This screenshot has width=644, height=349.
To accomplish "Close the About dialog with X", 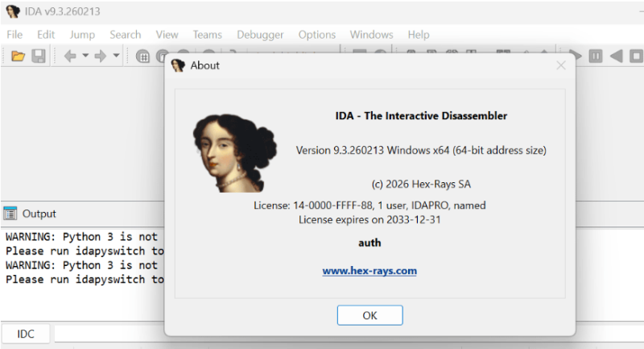I will [560, 65].
